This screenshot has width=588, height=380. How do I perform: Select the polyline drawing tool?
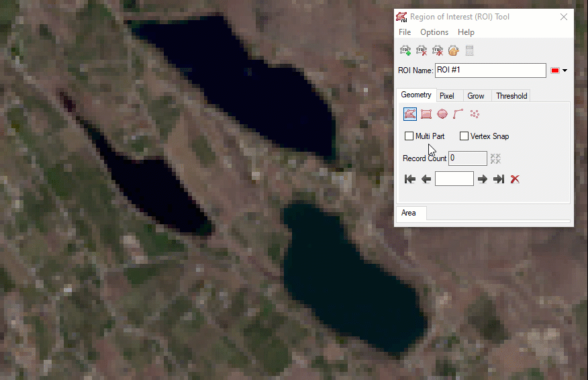458,114
